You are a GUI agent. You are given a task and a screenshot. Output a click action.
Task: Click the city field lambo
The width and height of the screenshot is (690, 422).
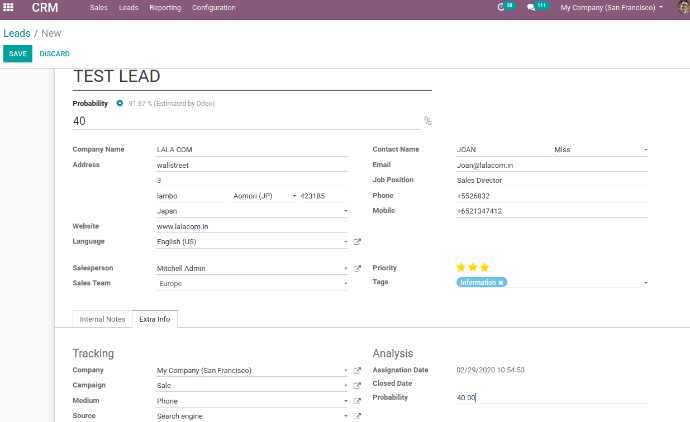192,196
